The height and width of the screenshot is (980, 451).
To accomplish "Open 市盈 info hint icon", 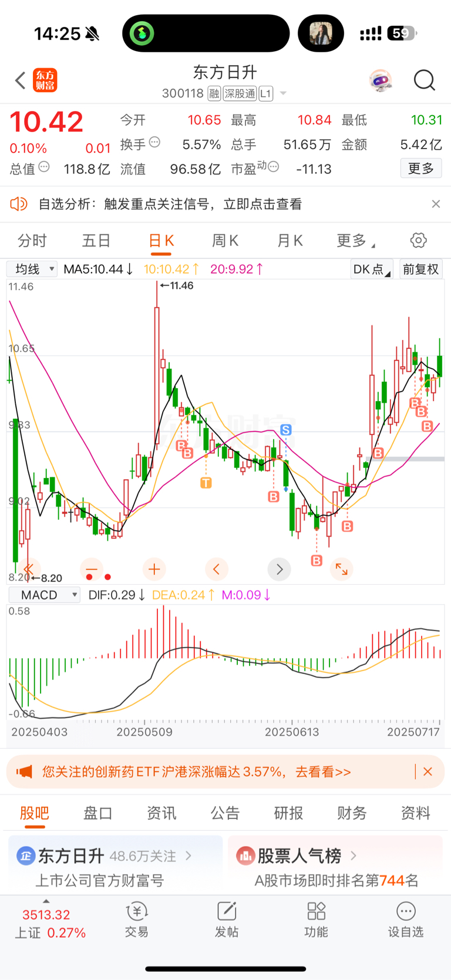I will [273, 167].
